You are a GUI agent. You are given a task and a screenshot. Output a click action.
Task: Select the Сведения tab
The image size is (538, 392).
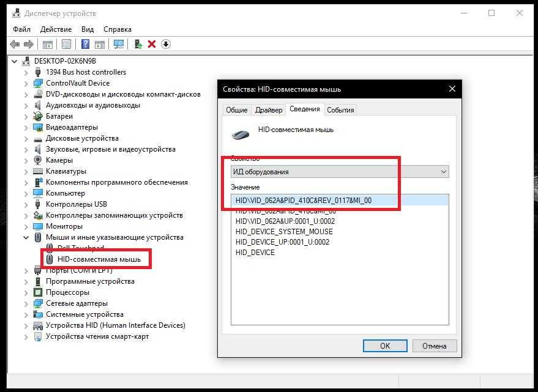tap(305, 109)
